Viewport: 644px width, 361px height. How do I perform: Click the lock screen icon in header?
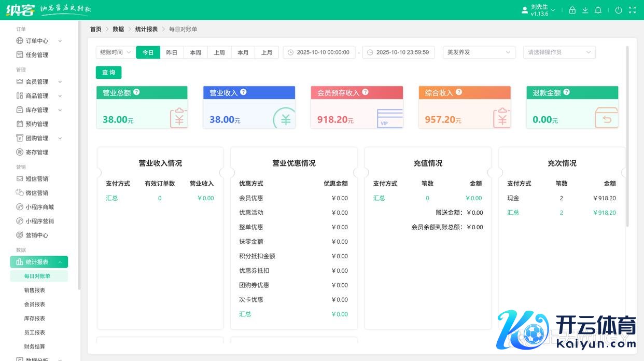tap(572, 10)
